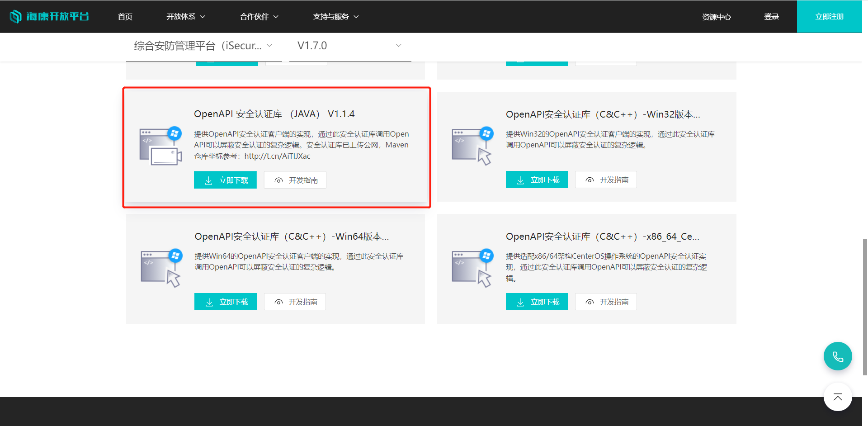Open the 综合安防管理平台 product dropdown
The height and width of the screenshot is (426, 868).
203,45
